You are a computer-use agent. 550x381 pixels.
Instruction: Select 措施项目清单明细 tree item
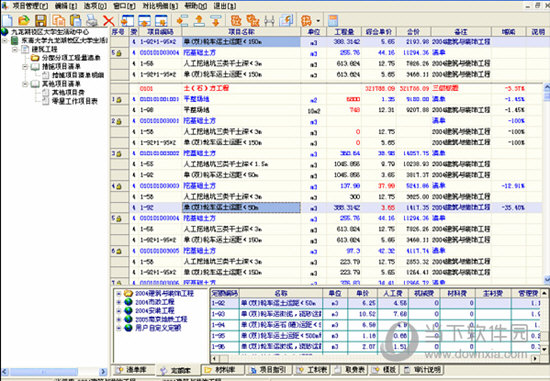point(78,75)
